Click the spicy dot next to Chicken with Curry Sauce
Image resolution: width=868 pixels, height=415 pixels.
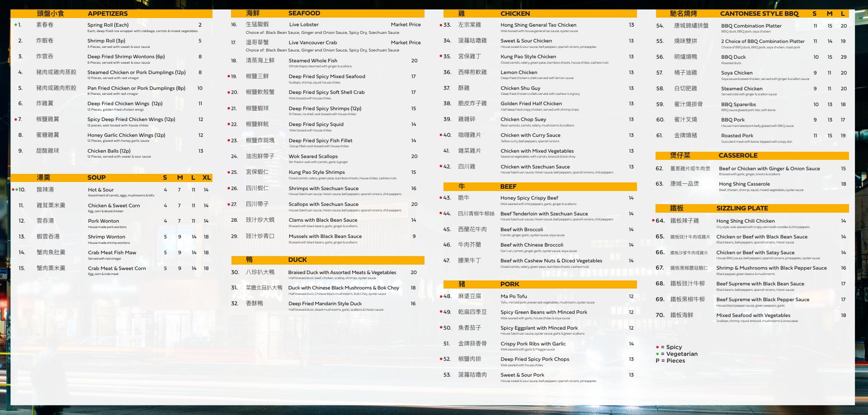pos(441,135)
